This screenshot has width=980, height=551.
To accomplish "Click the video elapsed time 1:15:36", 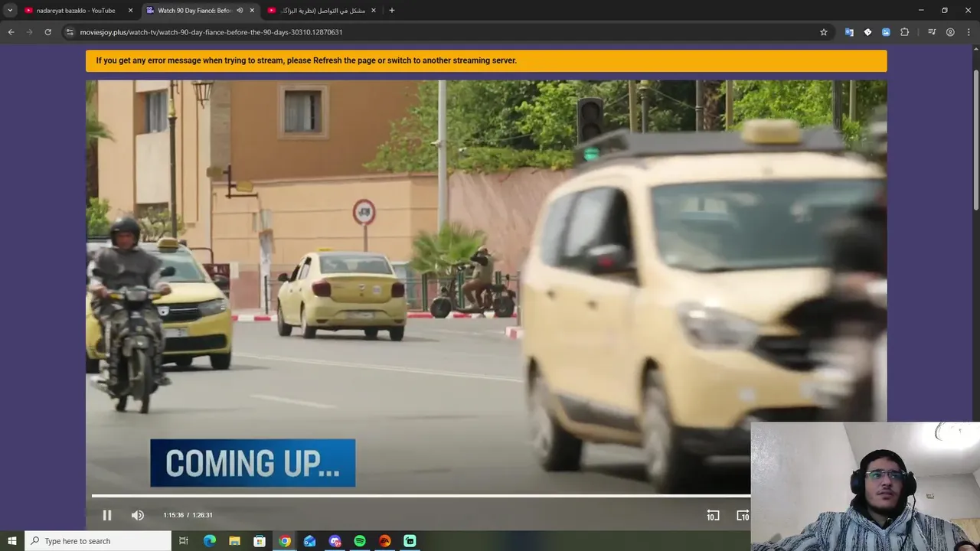I will click(174, 515).
